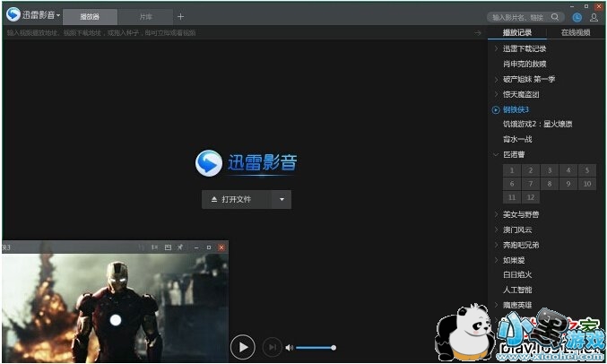The width and height of the screenshot is (607, 364).
Task: Expand 迅雷下载记录 in the list
Action: pyautogui.click(x=496, y=48)
